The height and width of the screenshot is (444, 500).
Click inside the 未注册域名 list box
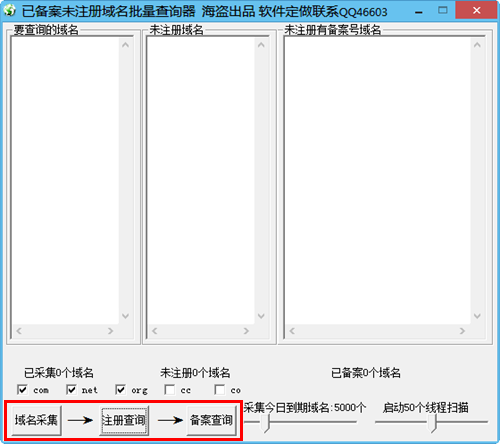(x=201, y=180)
